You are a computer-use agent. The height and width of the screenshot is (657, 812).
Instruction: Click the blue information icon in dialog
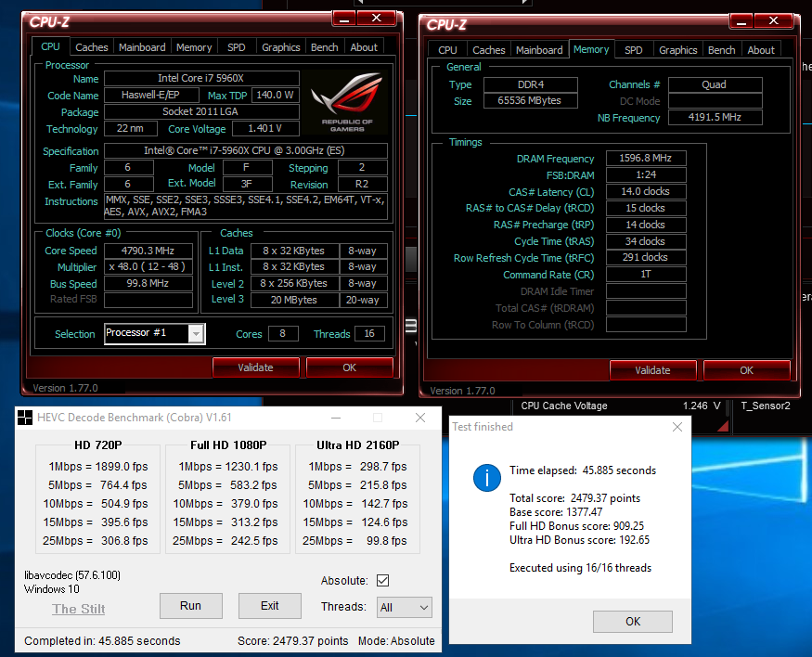pos(487,478)
